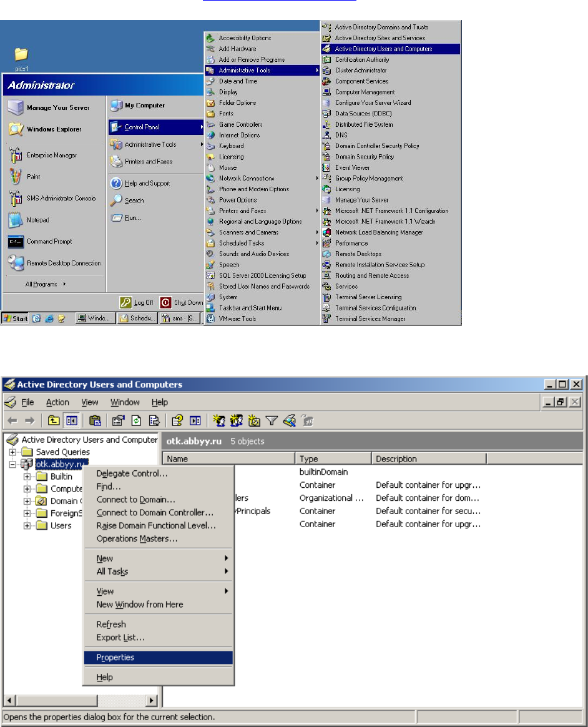This screenshot has width=588, height=727.
Task: Click the Forward arrow toolbar icon
Action: [x=30, y=420]
